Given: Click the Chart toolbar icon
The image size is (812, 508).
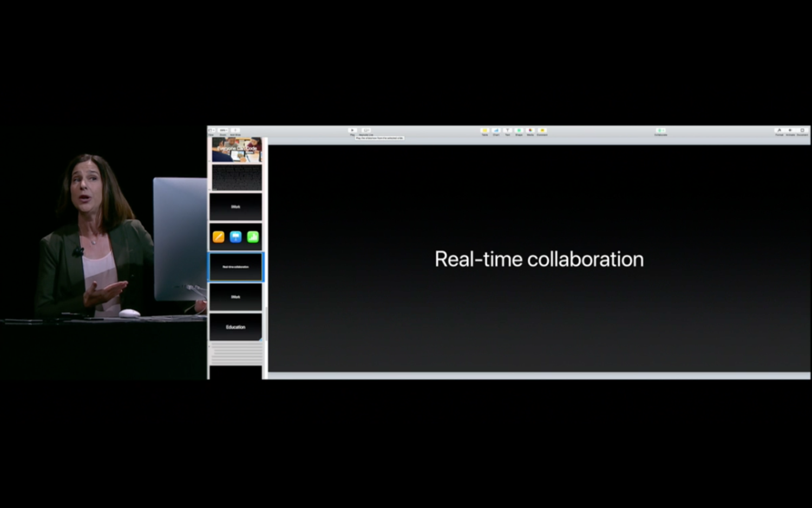Looking at the screenshot, I should [496, 131].
